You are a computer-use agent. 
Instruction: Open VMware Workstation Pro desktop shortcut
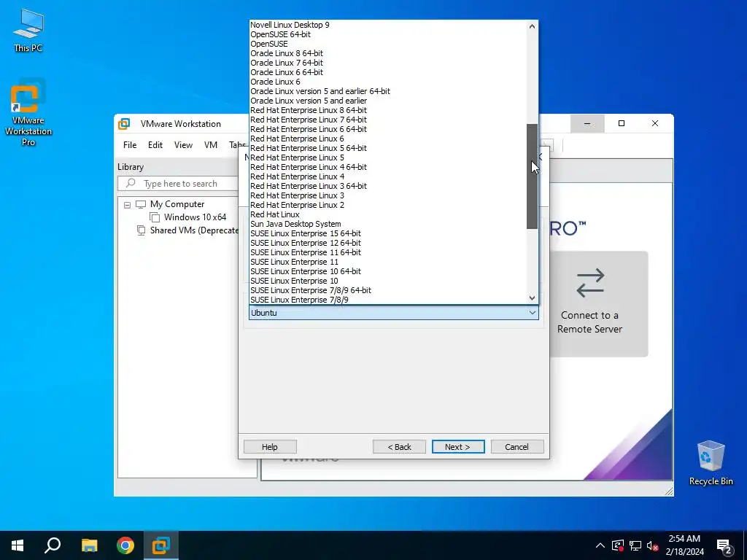click(x=28, y=112)
